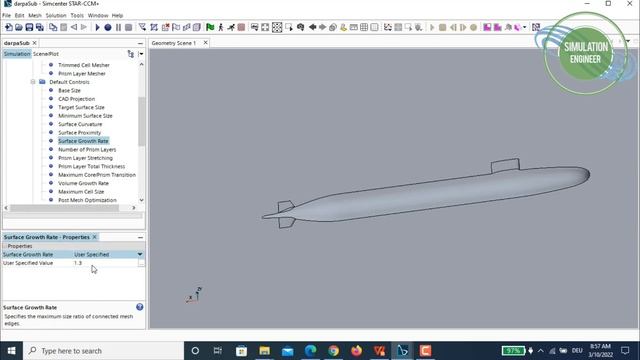The width and height of the screenshot is (640, 360).
Task: Click the Generate Volume Mesh cube icon
Action: coord(197,27)
